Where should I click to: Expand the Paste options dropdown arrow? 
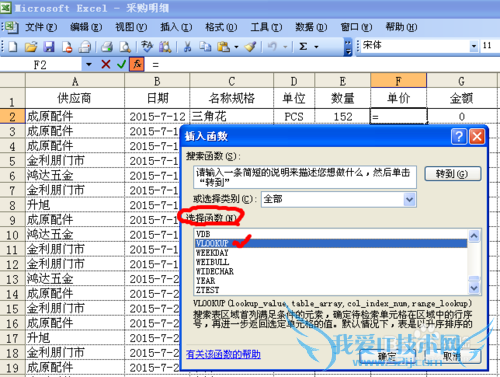point(236,47)
